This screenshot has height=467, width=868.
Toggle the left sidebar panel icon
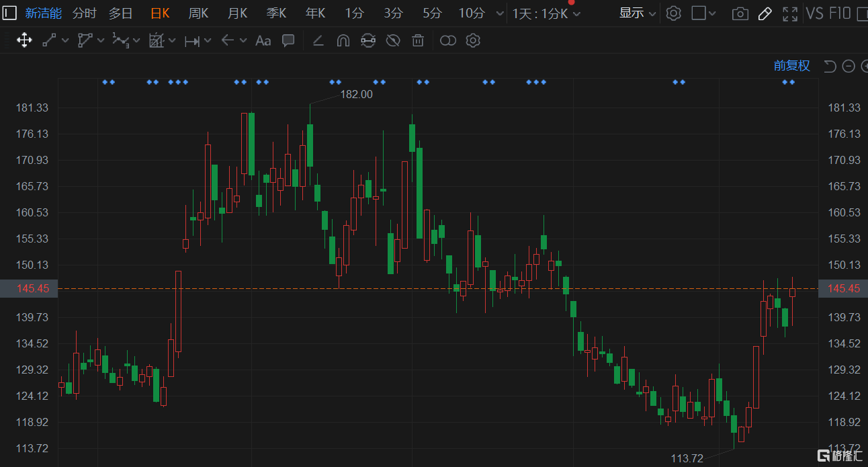(9, 13)
